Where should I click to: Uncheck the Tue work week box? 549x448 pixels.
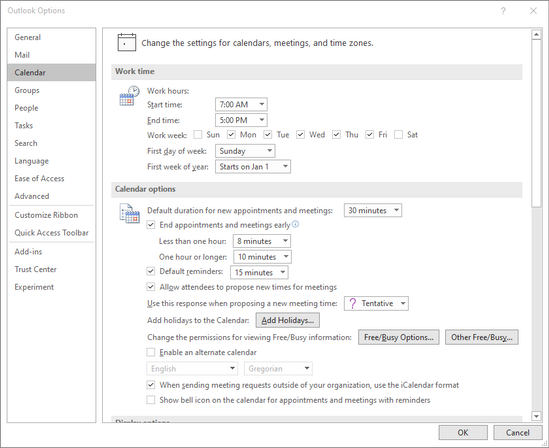[x=268, y=135]
